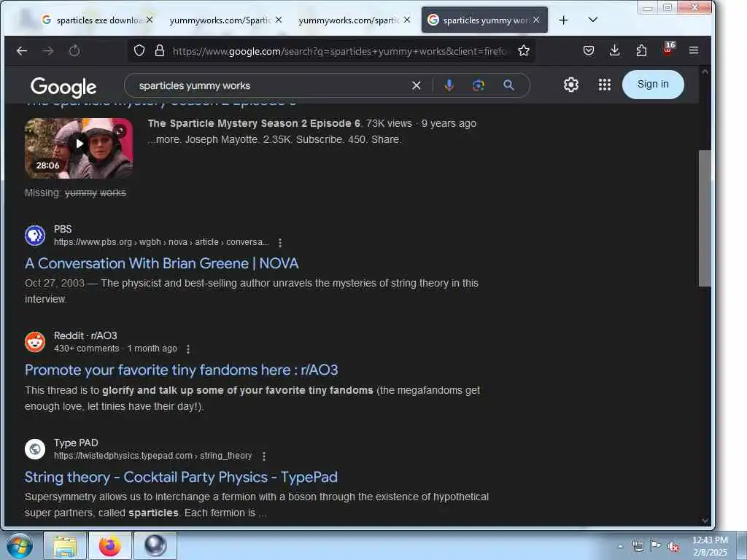Click the 'Missing: yummy works' text
Viewport: 747px width, 560px height.
pos(75,192)
